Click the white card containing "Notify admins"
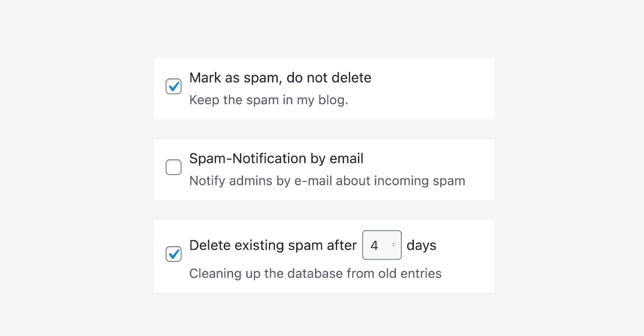The image size is (644, 336). [479, 159]
